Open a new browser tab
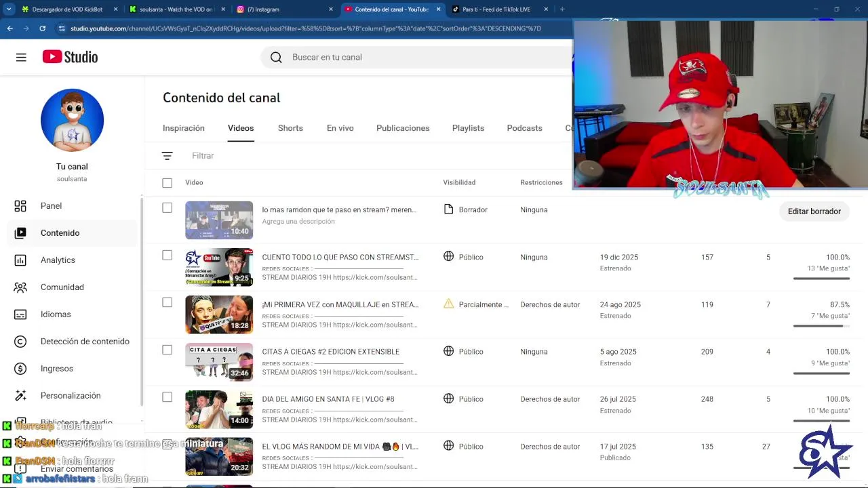The image size is (868, 488). [x=562, y=9]
